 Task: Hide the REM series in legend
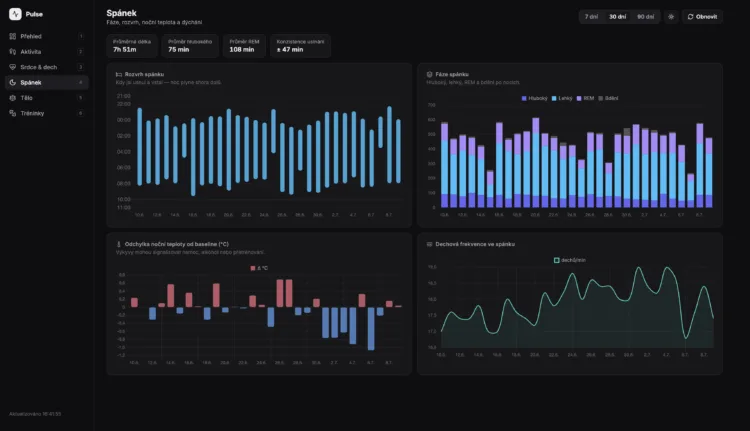[x=585, y=99]
